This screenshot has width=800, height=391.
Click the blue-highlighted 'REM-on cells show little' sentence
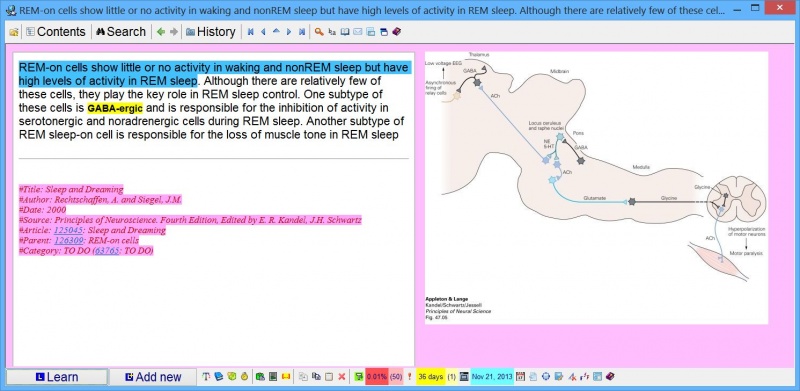(x=214, y=75)
